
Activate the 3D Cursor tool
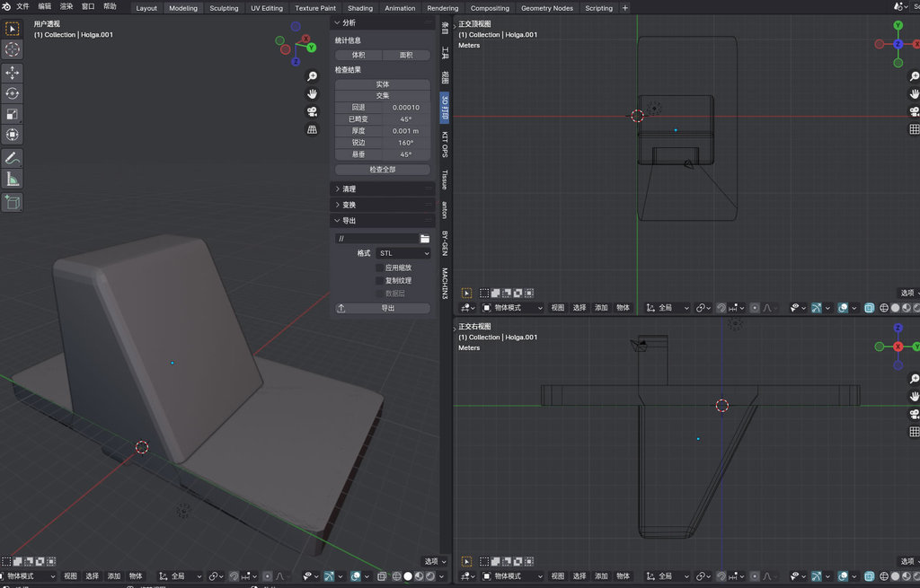tap(13, 50)
